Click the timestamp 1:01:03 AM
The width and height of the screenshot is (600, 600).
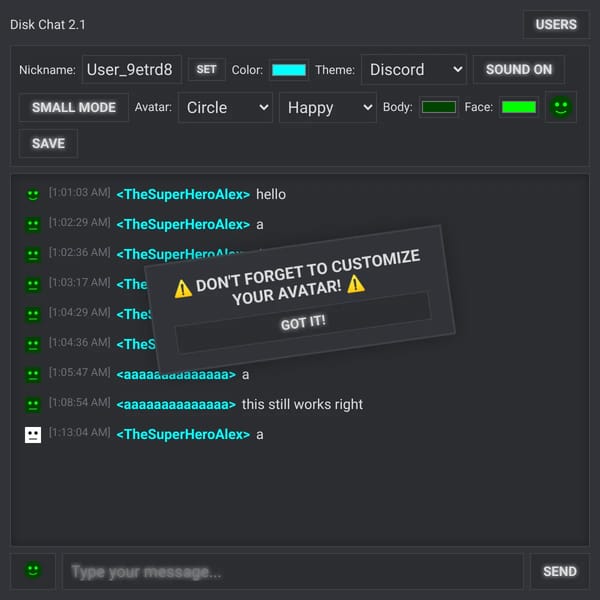point(80,192)
